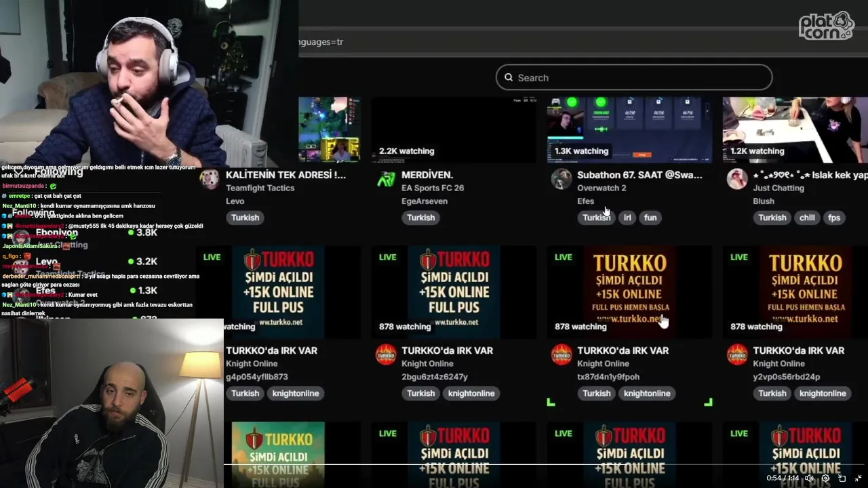Open the 1.3K watching Overwatch stream thumbnail
Image resolution: width=868 pixels, height=488 pixels.
[x=629, y=129]
